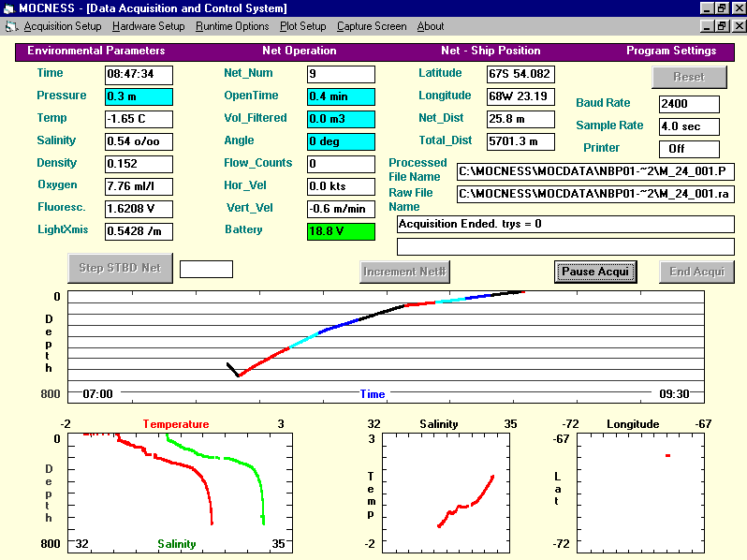This screenshot has height=560, width=747.
Task: Click the Raw File Name path field
Action: pyautogui.click(x=595, y=194)
